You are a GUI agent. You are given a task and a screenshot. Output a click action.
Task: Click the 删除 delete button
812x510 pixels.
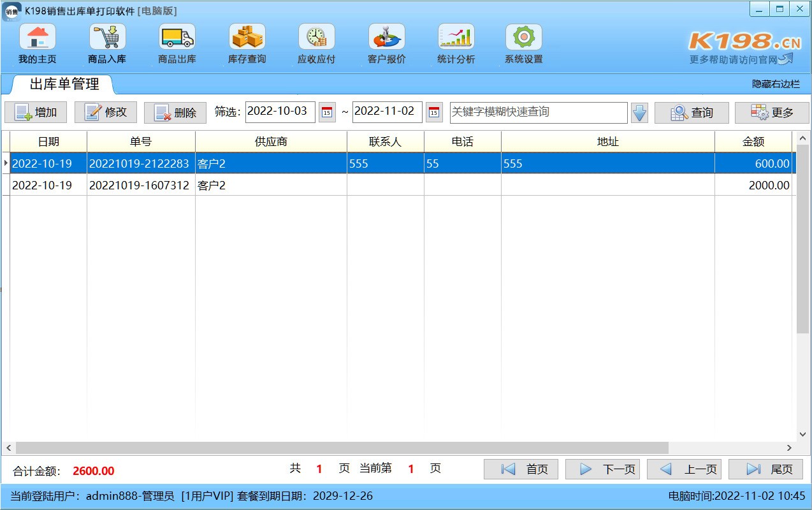point(175,113)
